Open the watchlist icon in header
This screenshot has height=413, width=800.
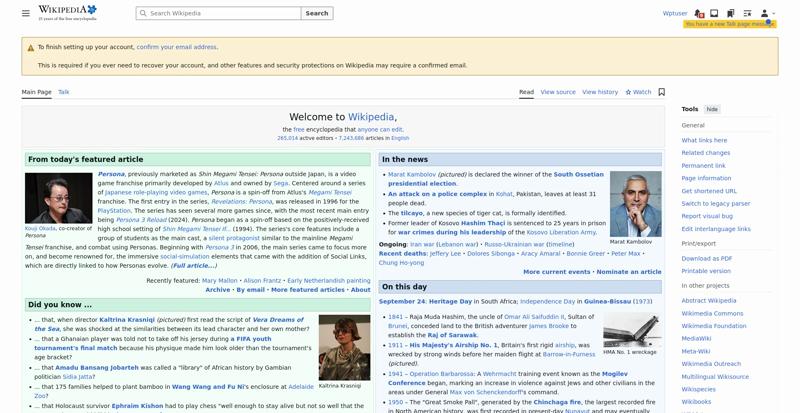pyautogui.click(x=747, y=13)
